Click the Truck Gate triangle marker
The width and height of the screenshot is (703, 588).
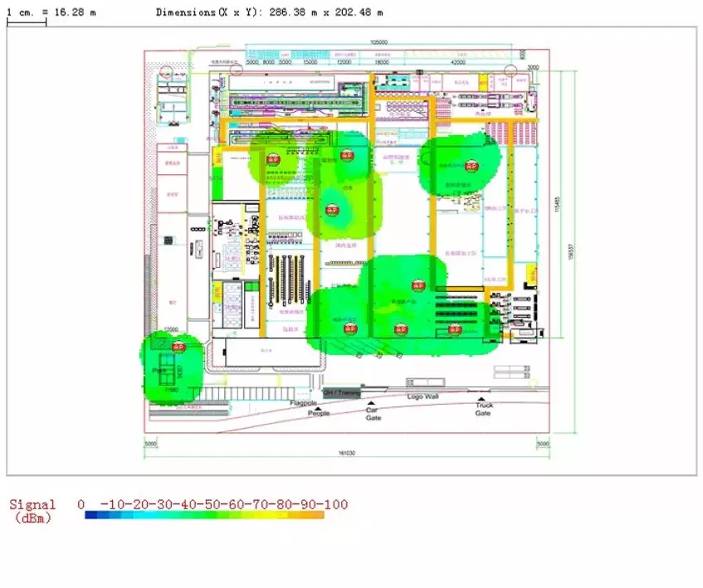click(481, 401)
